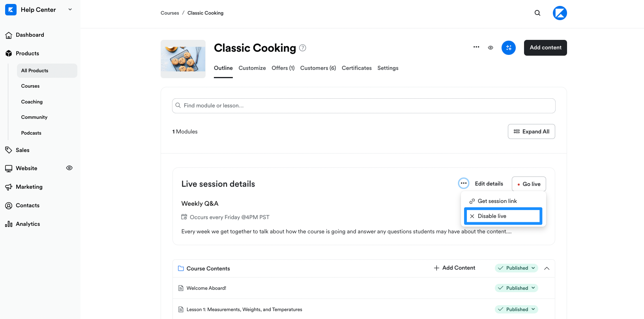This screenshot has width=644, height=319.
Task: Click the search magnifier icon in header
Action: 537,13
